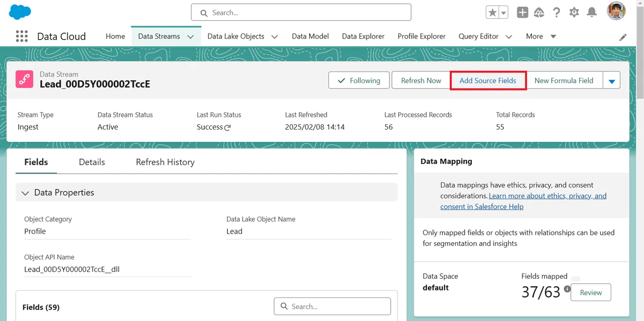Viewport: 644px width, 321px height.
Task: Click the pencil edit navigation icon
Action: coord(623,37)
